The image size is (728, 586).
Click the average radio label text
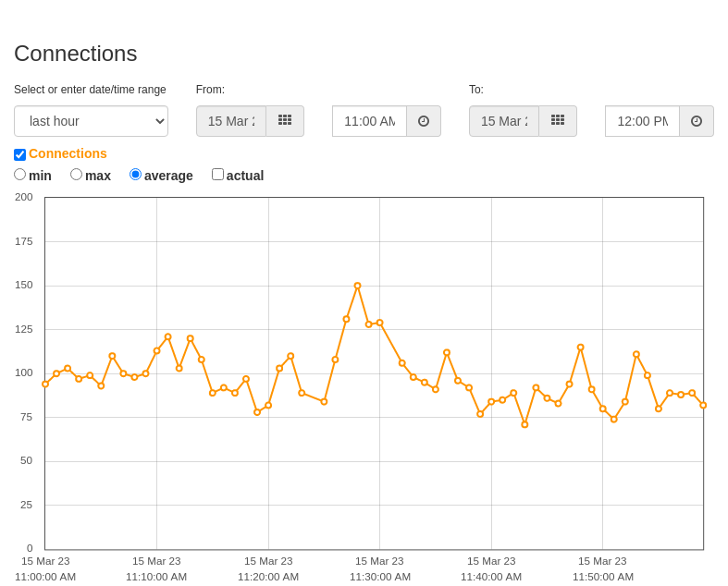point(168,176)
